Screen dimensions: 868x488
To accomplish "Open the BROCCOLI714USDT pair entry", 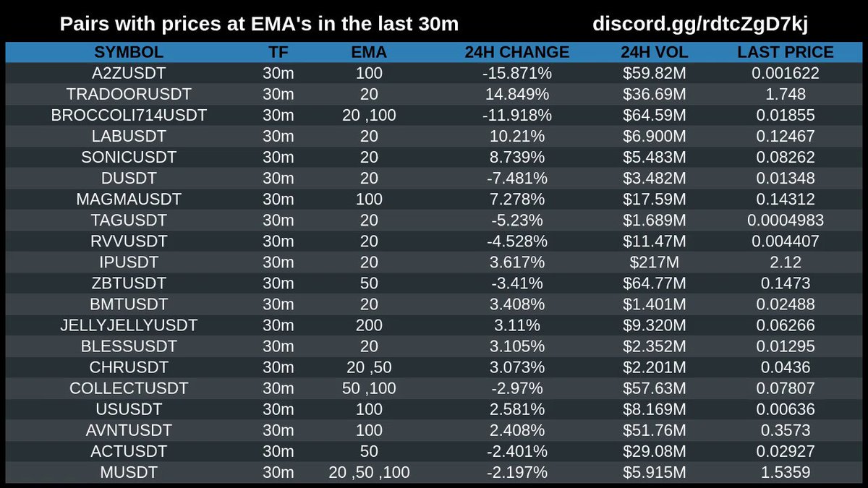I will pyautogui.click(x=129, y=115).
